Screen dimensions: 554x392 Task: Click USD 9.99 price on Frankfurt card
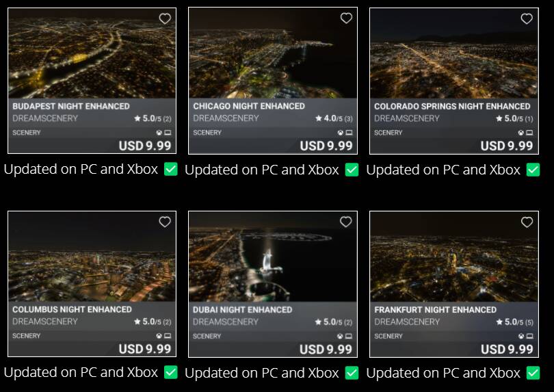pos(507,349)
